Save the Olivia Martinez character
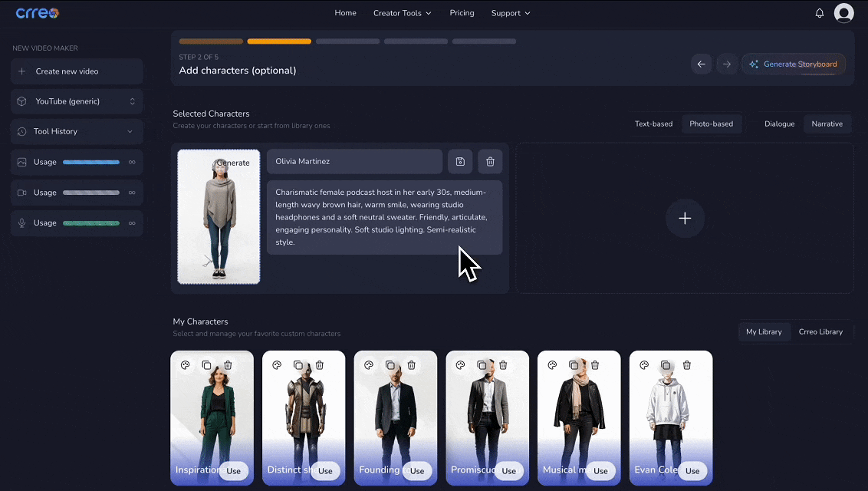868x491 pixels. coord(460,162)
